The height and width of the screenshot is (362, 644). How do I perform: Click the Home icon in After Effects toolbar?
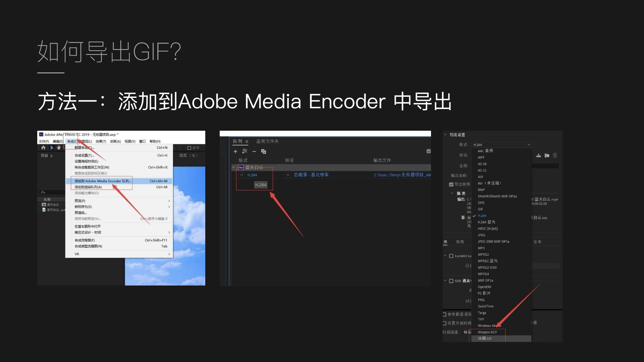coord(43,147)
